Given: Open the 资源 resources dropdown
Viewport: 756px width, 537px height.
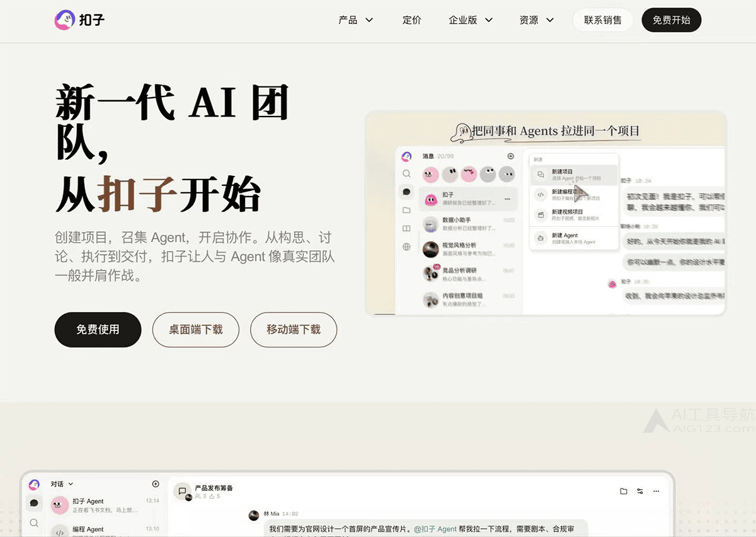Looking at the screenshot, I should tap(537, 20).
